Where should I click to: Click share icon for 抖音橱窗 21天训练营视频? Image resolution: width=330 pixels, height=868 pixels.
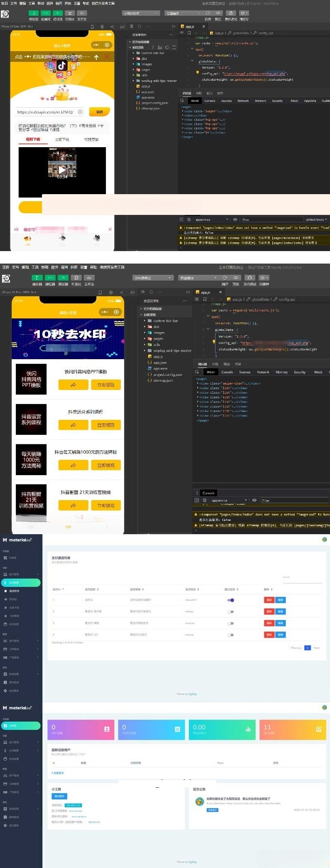[x=73, y=506]
